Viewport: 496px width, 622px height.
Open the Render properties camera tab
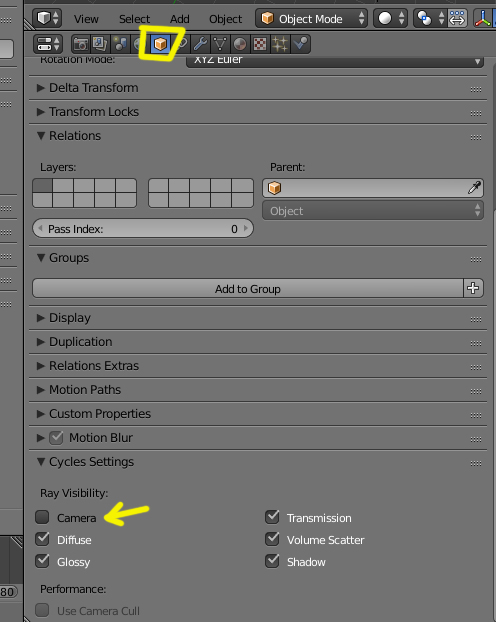point(81,44)
